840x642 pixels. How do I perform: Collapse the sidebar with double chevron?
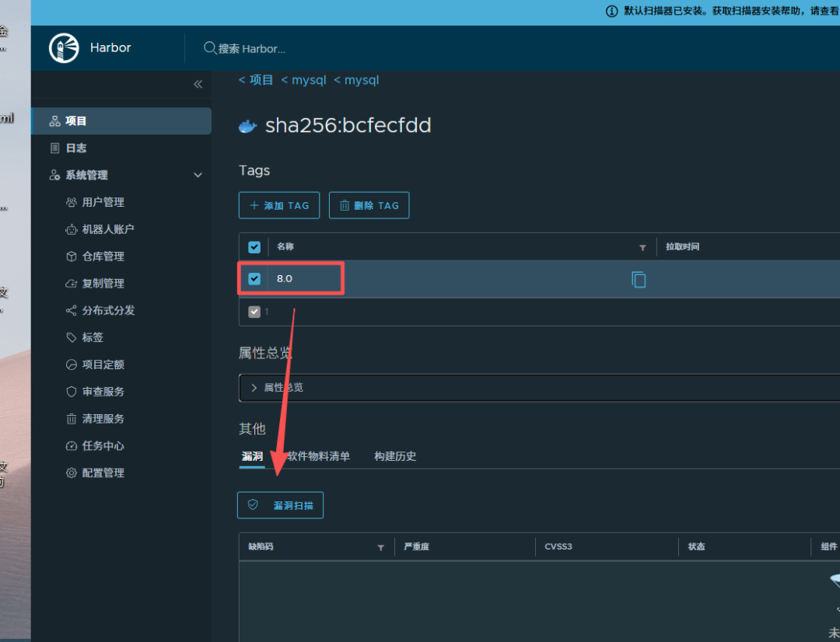198,84
